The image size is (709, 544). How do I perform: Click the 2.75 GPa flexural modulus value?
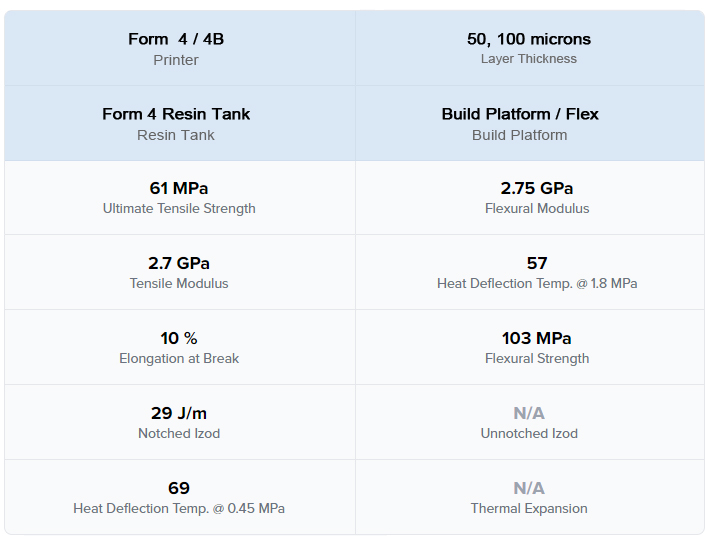point(537,188)
